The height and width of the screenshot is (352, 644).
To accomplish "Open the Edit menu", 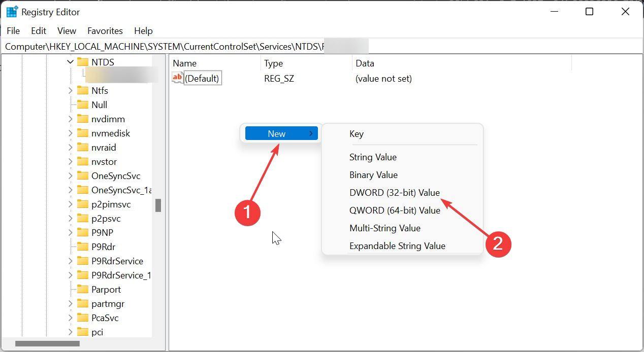I will click(39, 31).
